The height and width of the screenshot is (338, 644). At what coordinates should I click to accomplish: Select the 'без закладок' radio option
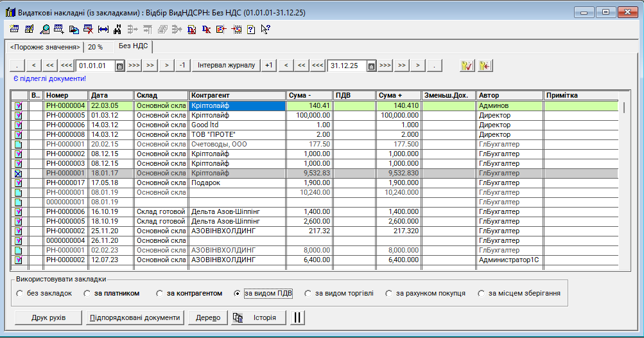20,294
